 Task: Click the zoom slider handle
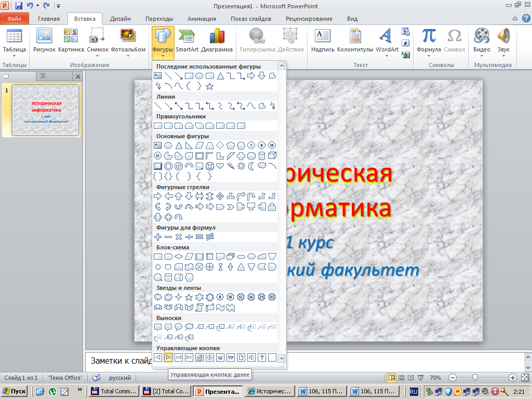(x=475, y=377)
